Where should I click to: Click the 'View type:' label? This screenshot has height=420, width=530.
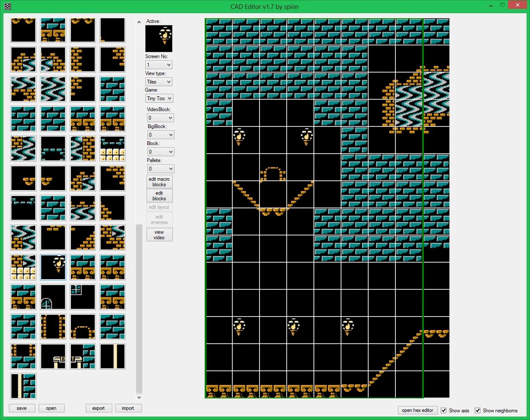[155, 73]
